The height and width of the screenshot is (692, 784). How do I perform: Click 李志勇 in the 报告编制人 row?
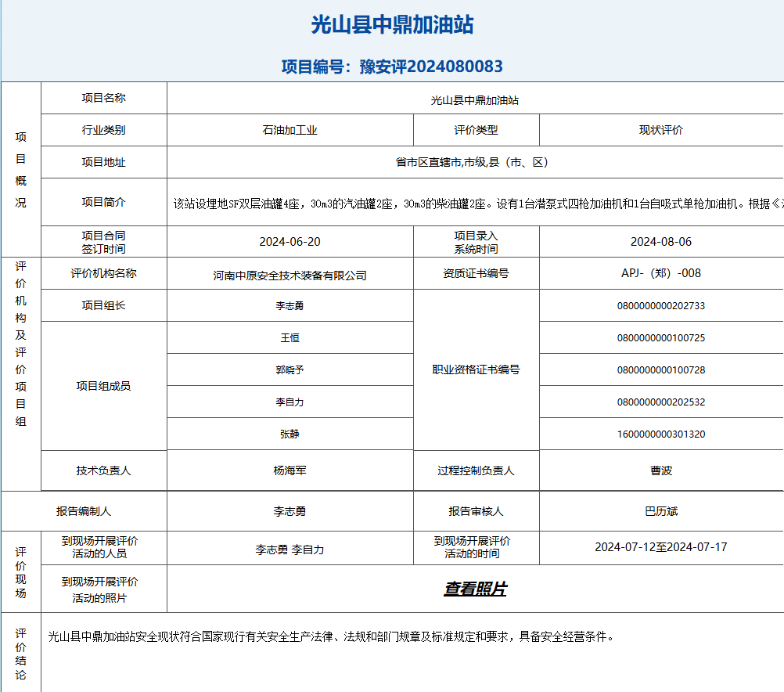tap(290, 511)
